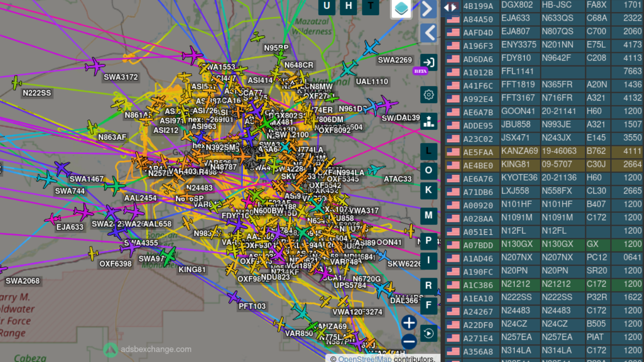This screenshot has height=362, width=644.
Task: Open the history replay button
Action: tap(429, 333)
